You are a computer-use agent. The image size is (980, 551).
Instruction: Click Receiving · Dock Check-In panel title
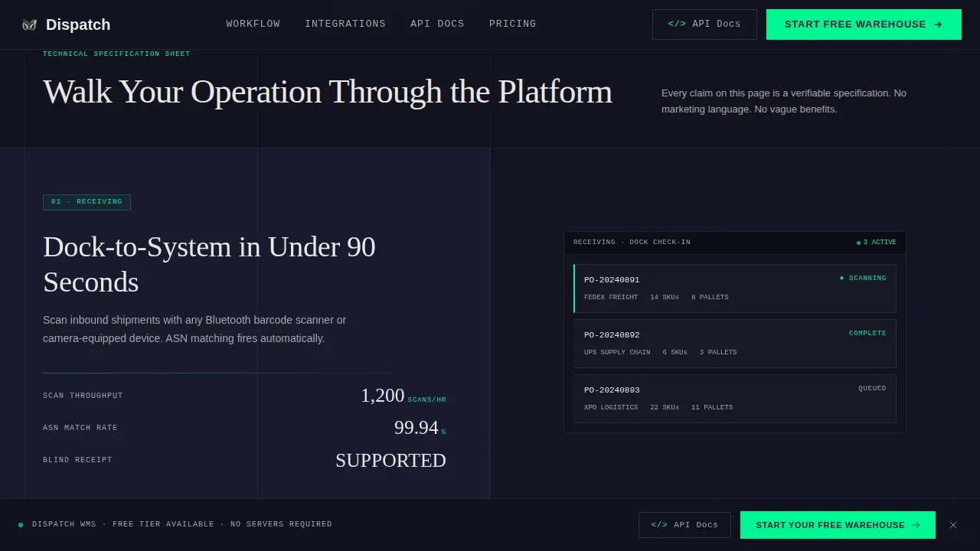coord(632,243)
